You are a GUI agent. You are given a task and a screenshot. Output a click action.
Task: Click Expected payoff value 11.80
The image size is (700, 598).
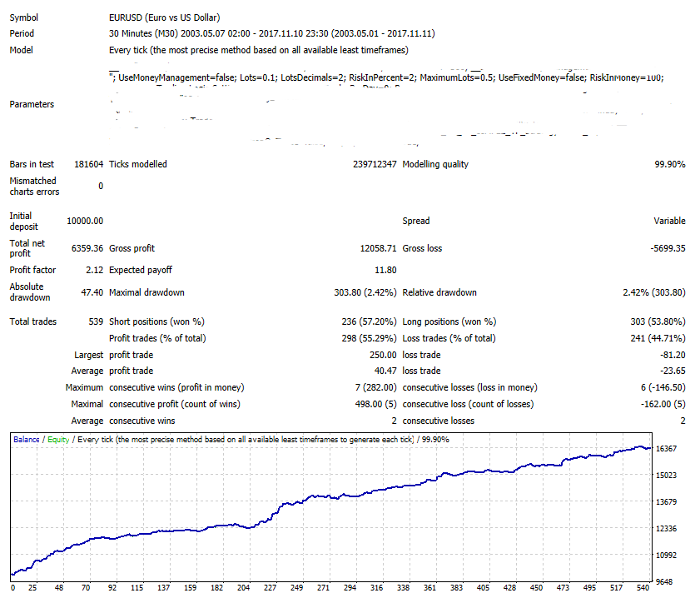(385, 270)
